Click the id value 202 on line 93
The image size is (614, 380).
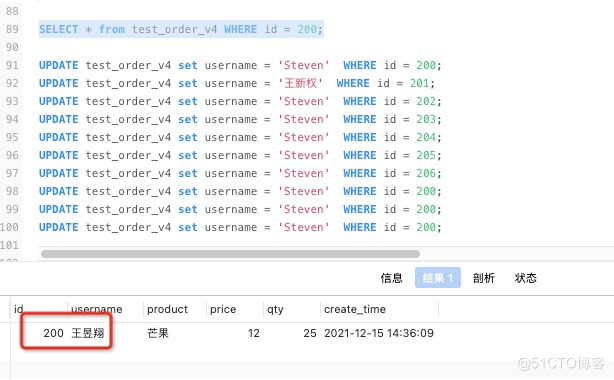click(426, 101)
